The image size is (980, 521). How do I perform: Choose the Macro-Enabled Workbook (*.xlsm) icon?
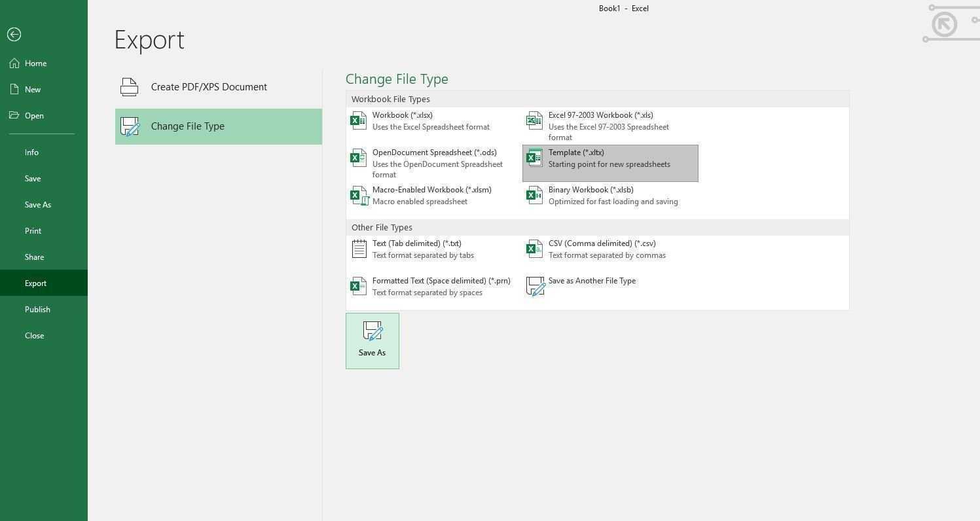click(359, 195)
